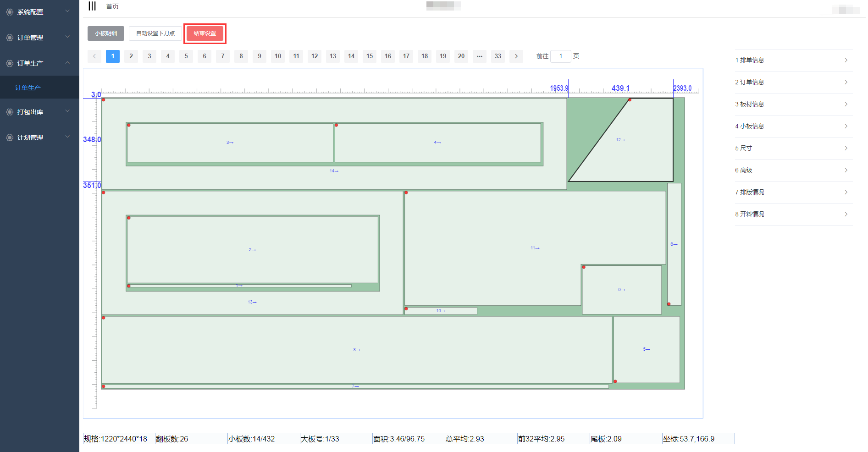Click the 结束设置 button
This screenshot has width=868, height=452.
point(205,33)
